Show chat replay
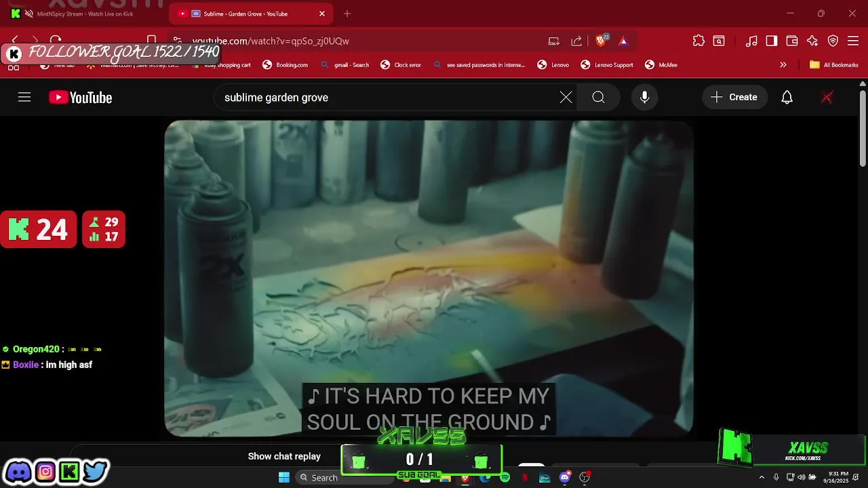 pos(284,456)
